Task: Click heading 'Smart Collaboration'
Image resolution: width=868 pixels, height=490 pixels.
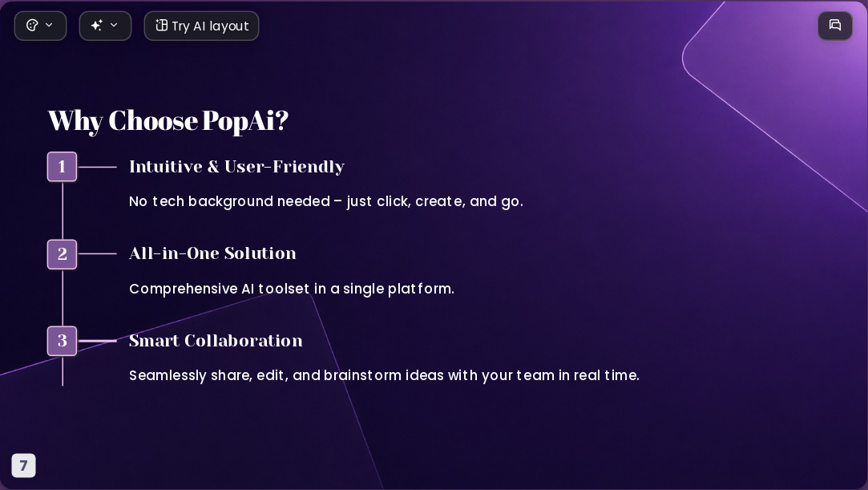Action: pyautogui.click(x=216, y=341)
